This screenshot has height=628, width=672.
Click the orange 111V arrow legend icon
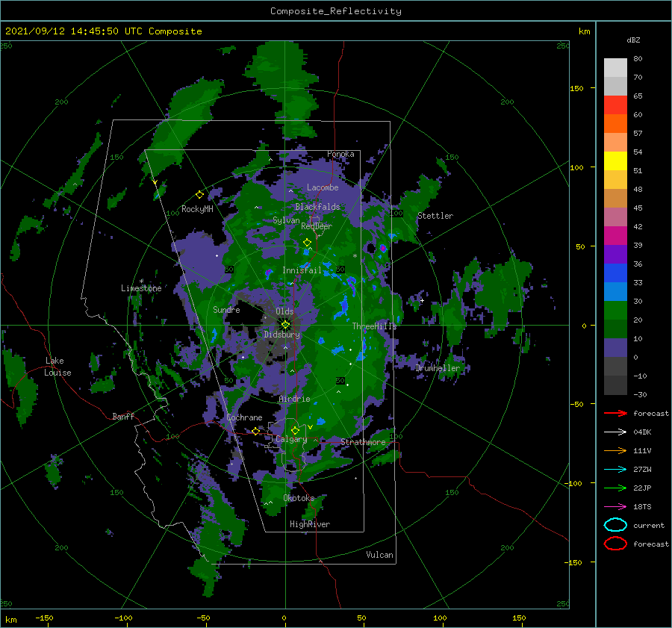[x=615, y=450]
